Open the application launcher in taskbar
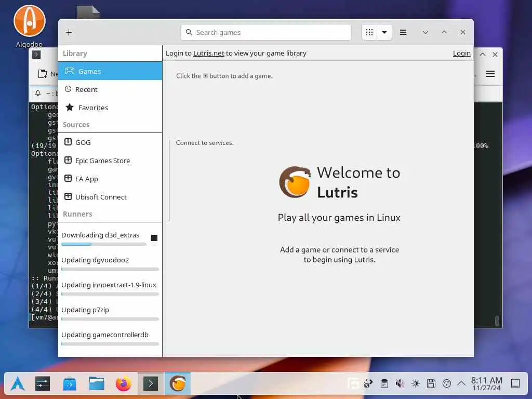532x399 pixels. pos(18,384)
